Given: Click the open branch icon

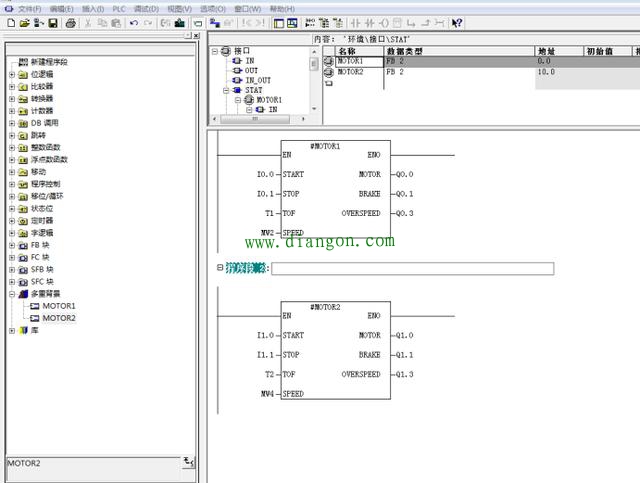Looking at the screenshot, I should (411, 23).
